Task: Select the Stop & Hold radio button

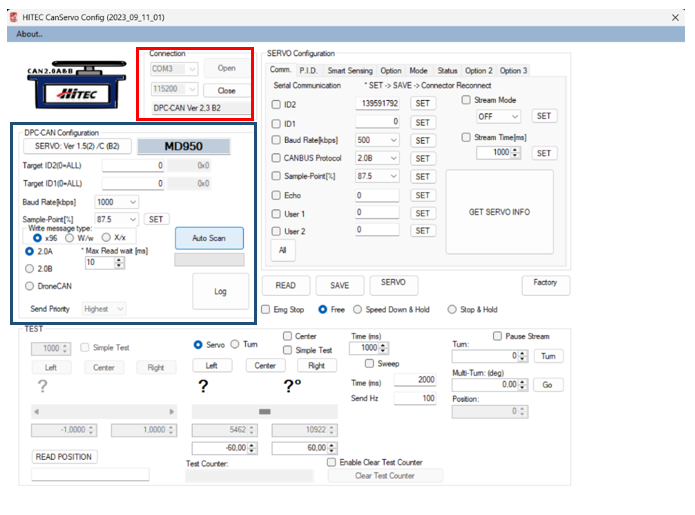Action: (x=452, y=310)
